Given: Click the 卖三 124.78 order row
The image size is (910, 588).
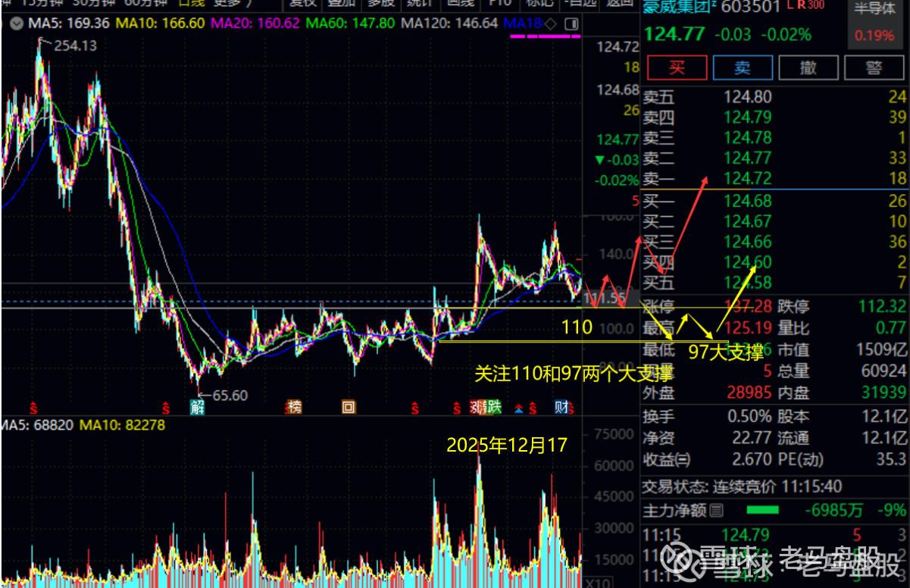Looking at the screenshot, I should [774, 137].
